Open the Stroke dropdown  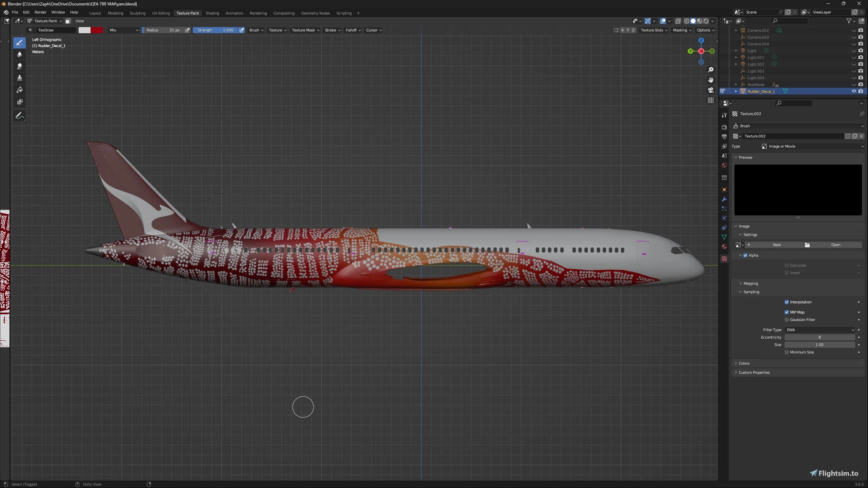(332, 30)
